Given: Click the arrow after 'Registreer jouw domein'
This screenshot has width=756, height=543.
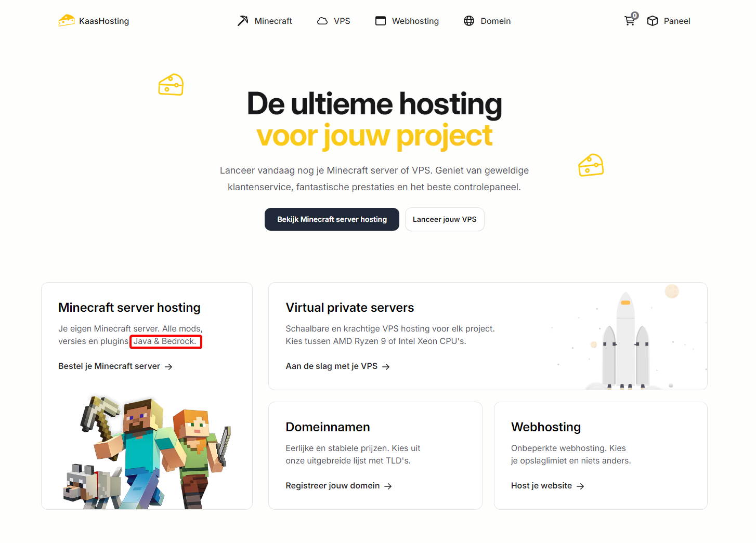Looking at the screenshot, I should (x=388, y=486).
